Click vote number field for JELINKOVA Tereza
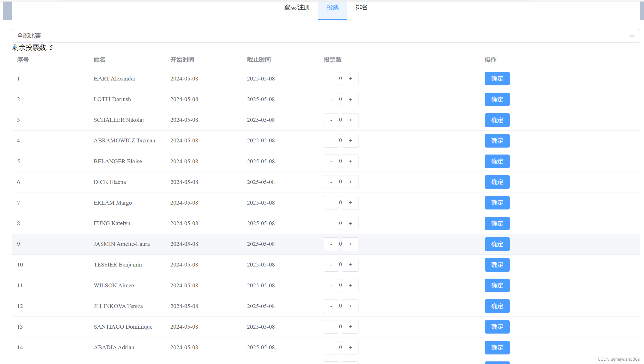 (x=340, y=306)
